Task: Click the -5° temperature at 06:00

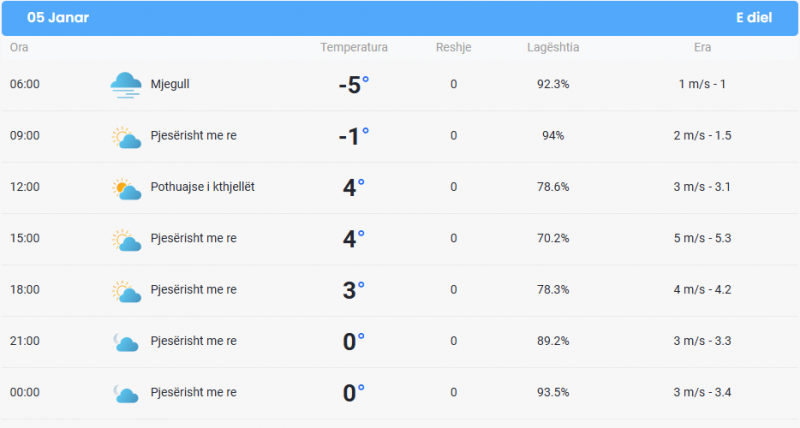Action: pos(353,85)
